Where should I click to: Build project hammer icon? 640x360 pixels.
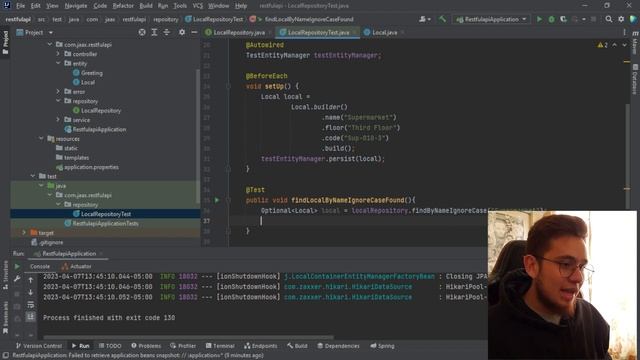[442, 19]
